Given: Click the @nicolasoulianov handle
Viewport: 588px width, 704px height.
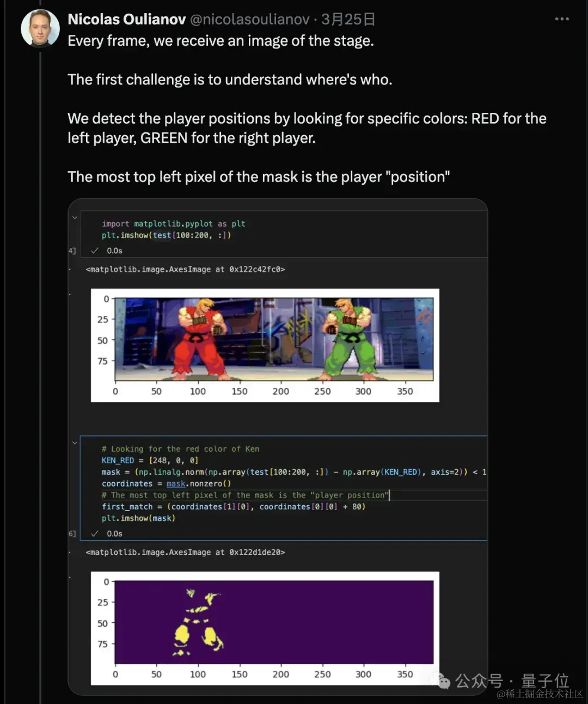Looking at the screenshot, I should click(x=250, y=20).
